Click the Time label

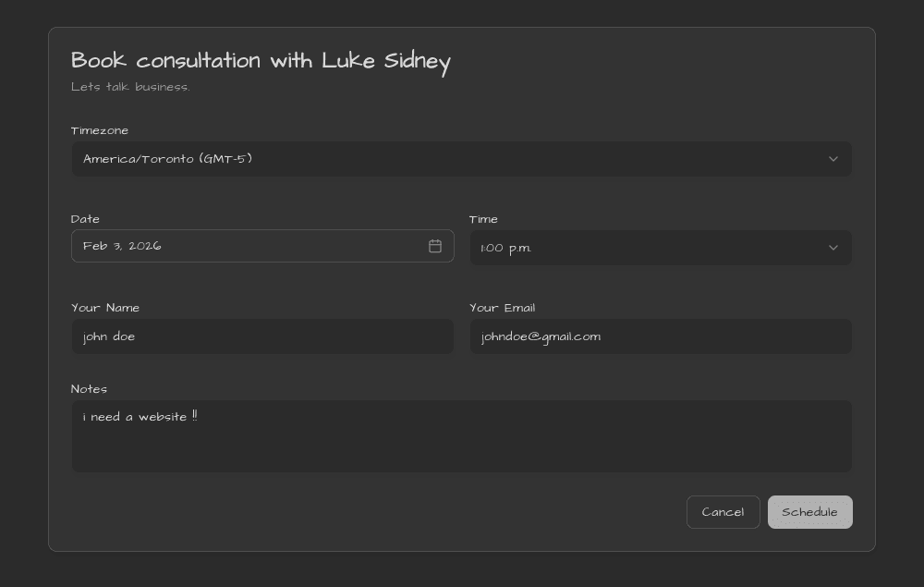483,219
